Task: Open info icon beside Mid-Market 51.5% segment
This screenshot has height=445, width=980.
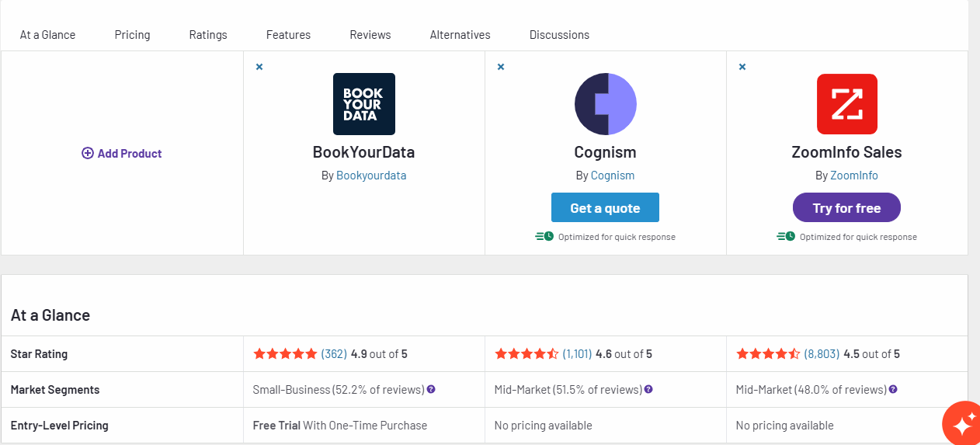Action: click(x=648, y=389)
